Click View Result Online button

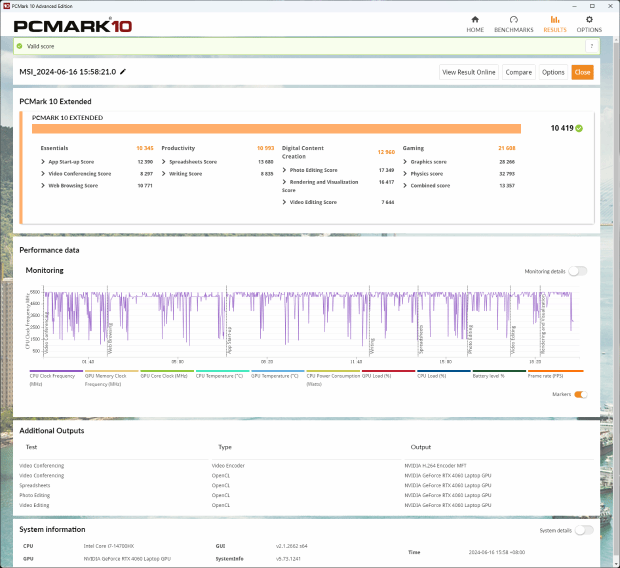[x=469, y=72]
